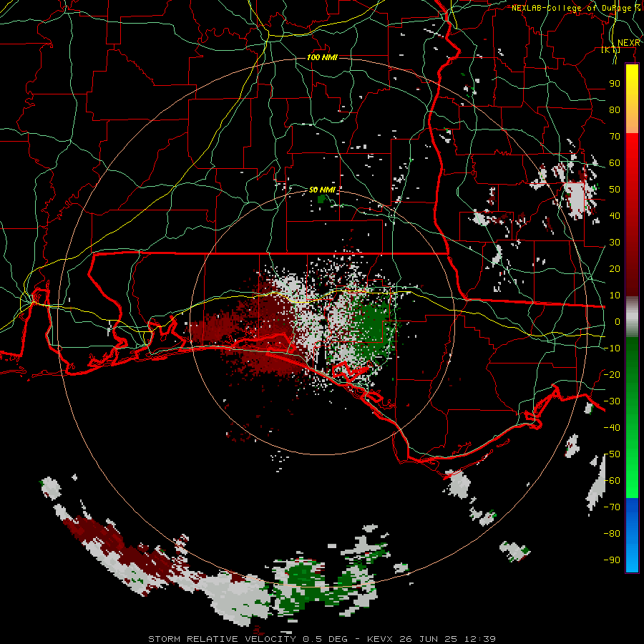Click the "STORM RELATIVE VELOCITY 0.5 DEG" caption
Image resolution: width=644 pixels, height=644 pixels.
(x=248, y=639)
